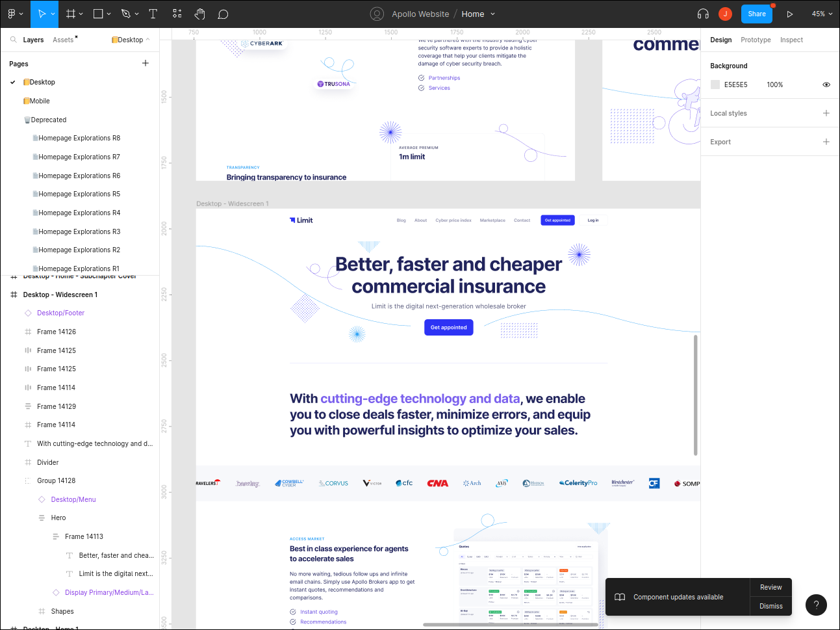The image size is (840, 630).
Task: Open the Desktop page selector dropdown
Action: [x=132, y=40]
